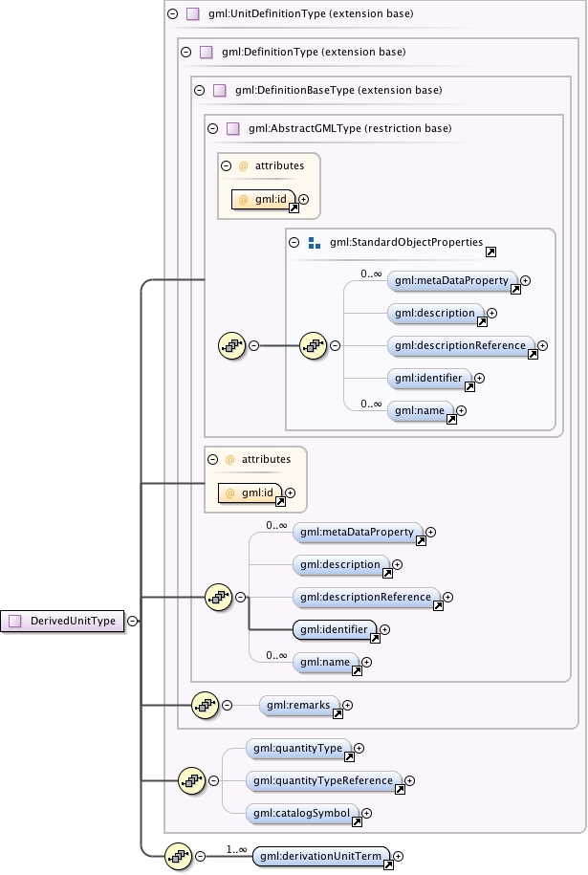Select the gml:quantityType element

pos(298,749)
